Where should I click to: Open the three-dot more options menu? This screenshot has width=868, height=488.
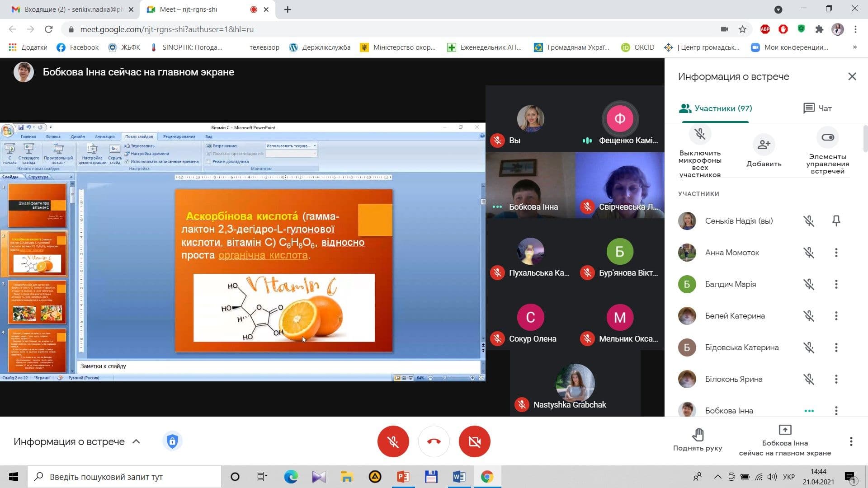point(851,441)
